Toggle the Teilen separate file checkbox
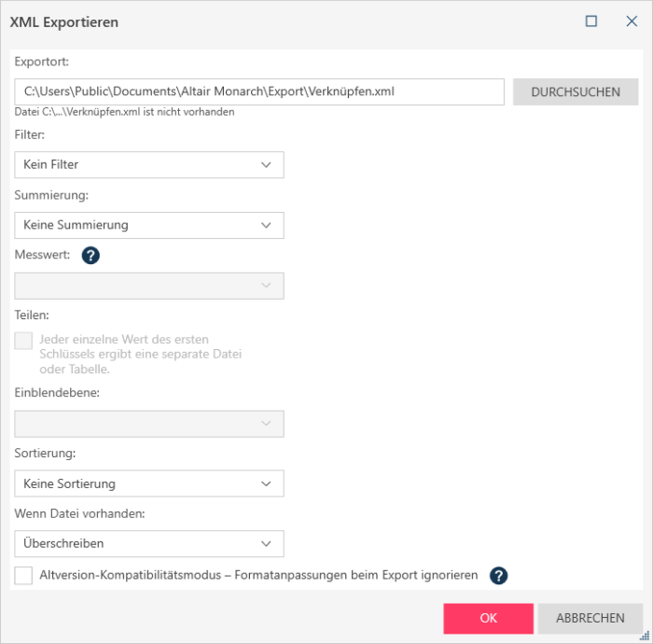 click(23, 342)
